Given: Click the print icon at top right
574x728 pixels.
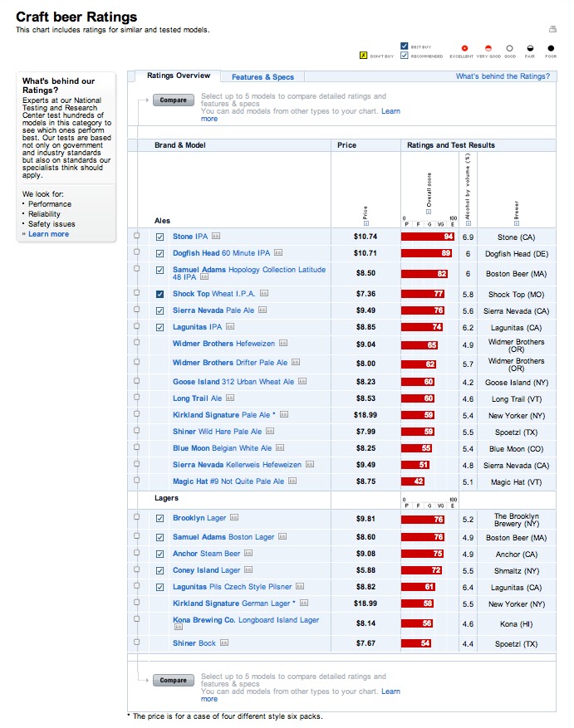Looking at the screenshot, I should pyautogui.click(x=552, y=29).
